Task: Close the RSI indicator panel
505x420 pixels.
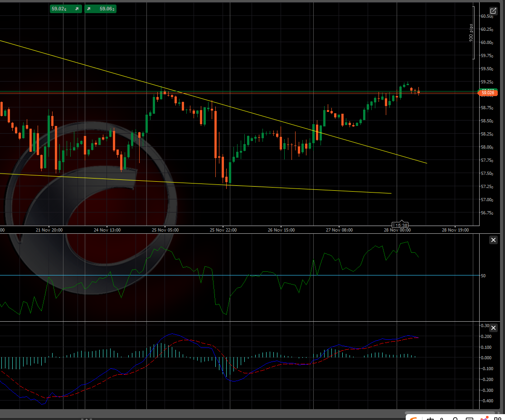Action: pyautogui.click(x=493, y=240)
